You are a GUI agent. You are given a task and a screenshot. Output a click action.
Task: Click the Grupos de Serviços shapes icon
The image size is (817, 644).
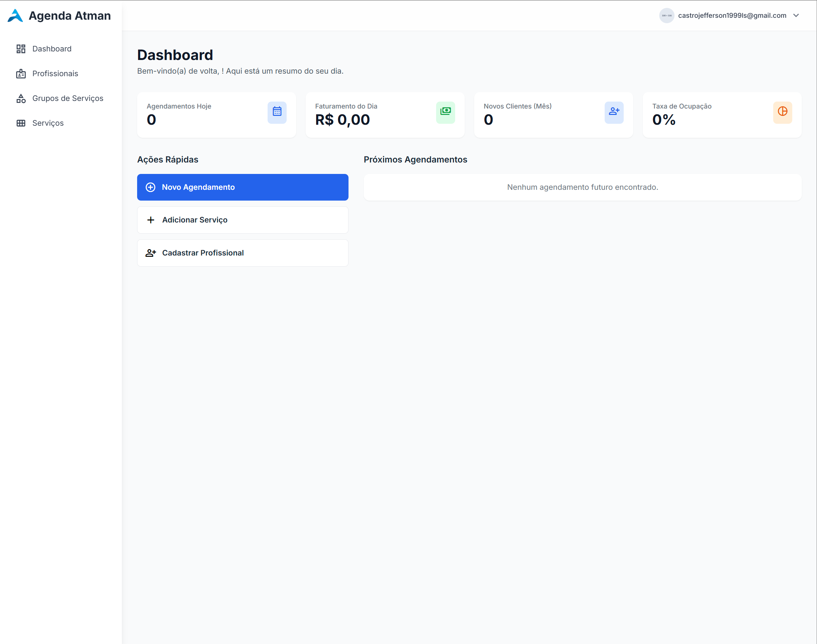coord(21,98)
